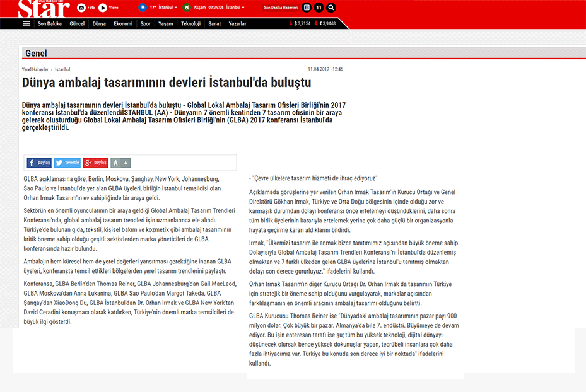This screenshot has width=586, height=392.
Task: Open the Foto camera icon
Action: pyautogui.click(x=81, y=8)
